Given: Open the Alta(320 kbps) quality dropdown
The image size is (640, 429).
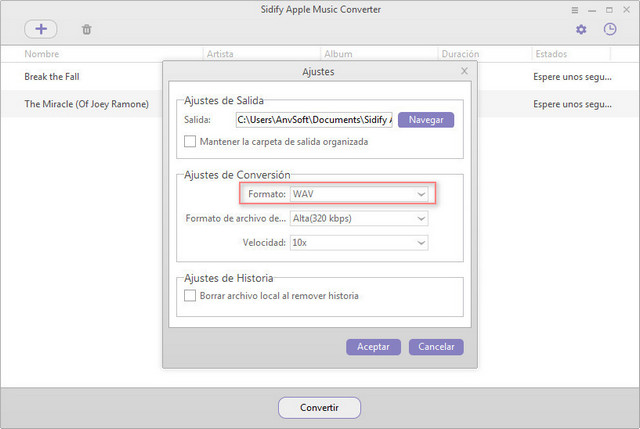Looking at the screenshot, I should pos(359,218).
